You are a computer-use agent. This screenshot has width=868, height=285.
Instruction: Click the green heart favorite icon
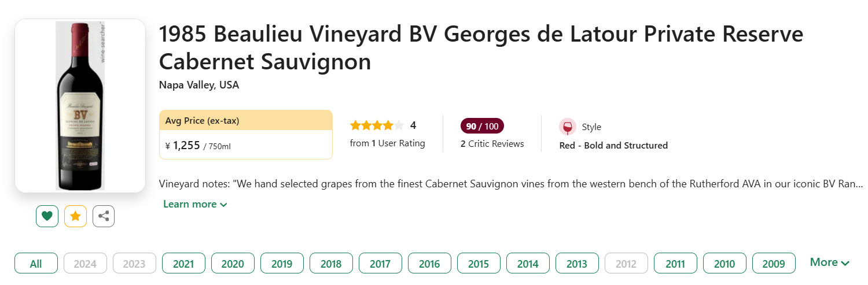(x=47, y=216)
